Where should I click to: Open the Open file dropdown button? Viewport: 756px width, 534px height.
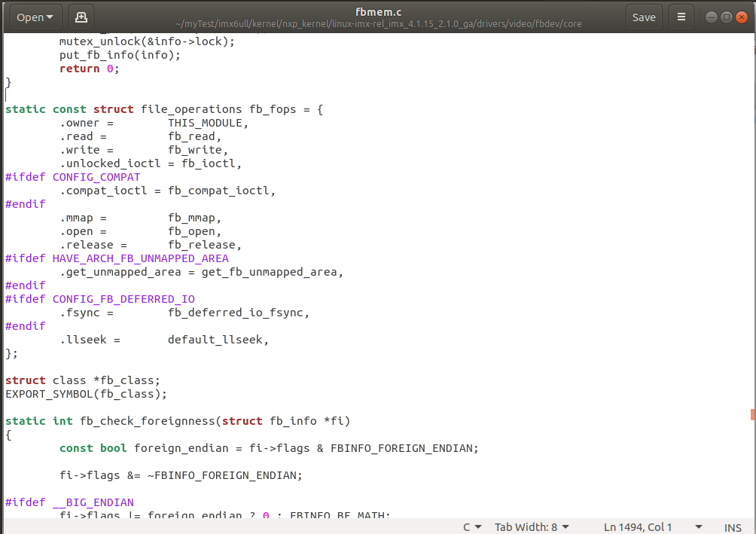click(35, 17)
